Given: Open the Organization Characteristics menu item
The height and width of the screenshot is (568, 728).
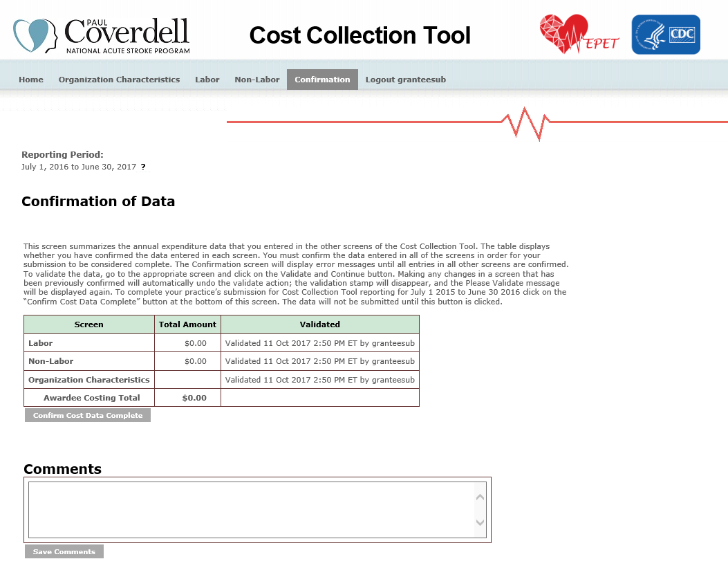Looking at the screenshot, I should click(x=119, y=80).
